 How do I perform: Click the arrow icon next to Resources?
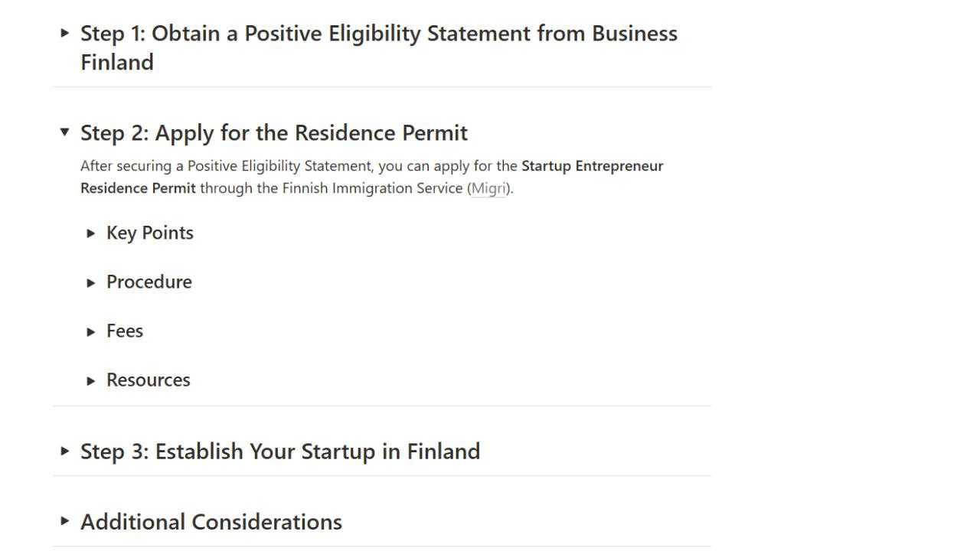click(x=90, y=380)
